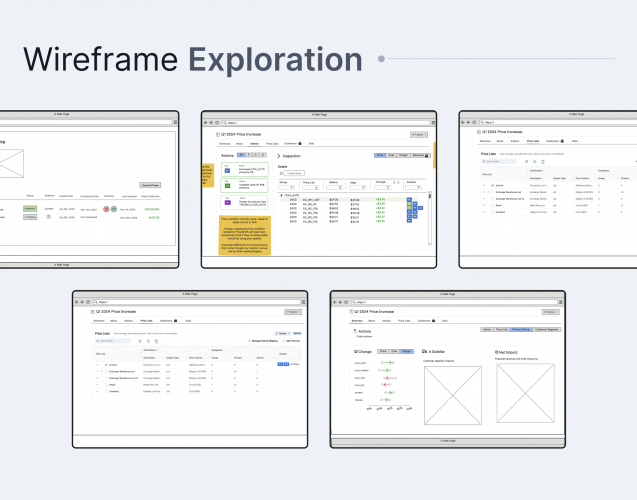Screen dimensions: 637x500
Task: Click lock icon beside Customers tab in Inspection wireframe
Action: click(300, 143)
